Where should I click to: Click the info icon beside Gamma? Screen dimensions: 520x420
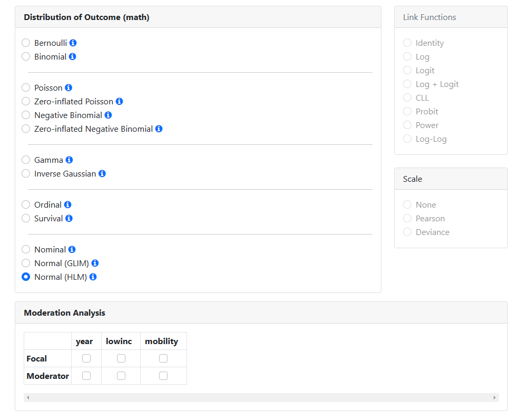click(x=69, y=160)
